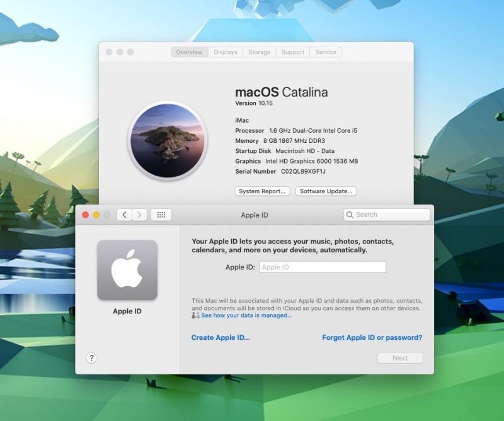Click the privacy handshake icon beside data link
This screenshot has width=504, height=421.
[x=196, y=315]
